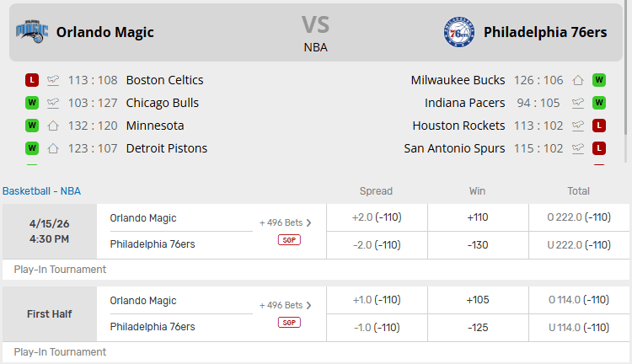Pick Orlando Magic +105 First Half win
Screen dimensions: 632x364
click(478, 300)
